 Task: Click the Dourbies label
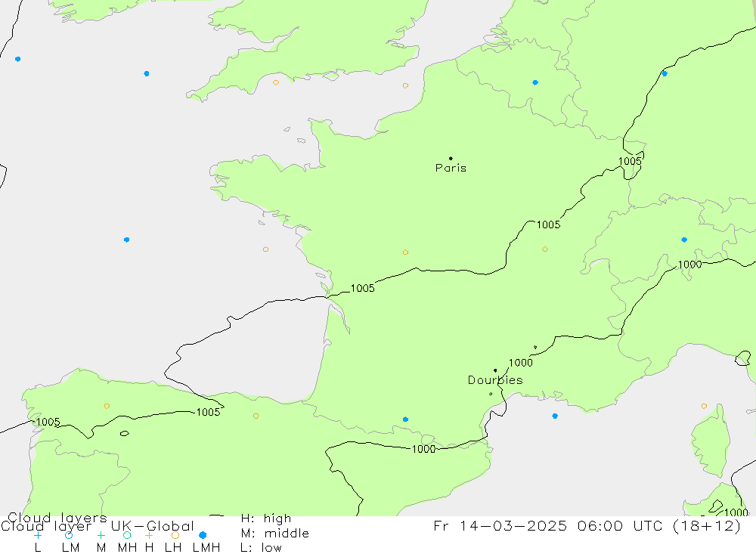coord(495,380)
